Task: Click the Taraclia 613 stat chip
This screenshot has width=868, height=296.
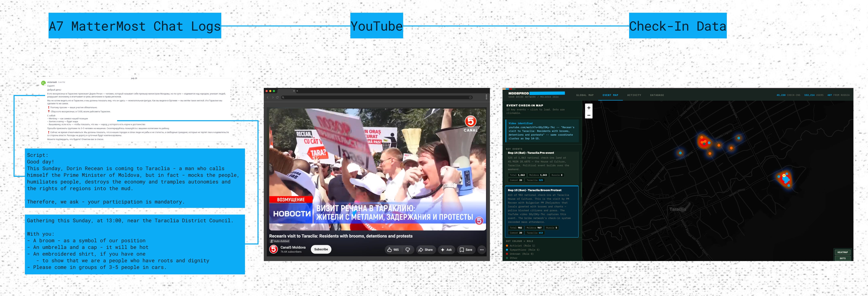Action: [x=535, y=233]
